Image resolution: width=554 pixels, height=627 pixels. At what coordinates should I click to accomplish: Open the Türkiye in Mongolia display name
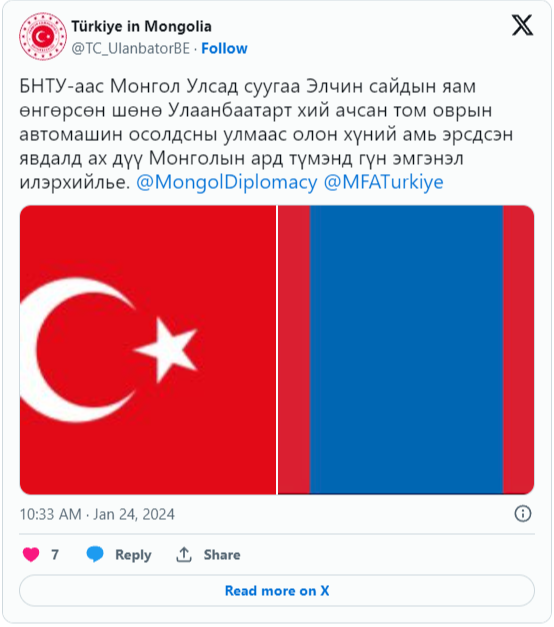(x=142, y=26)
